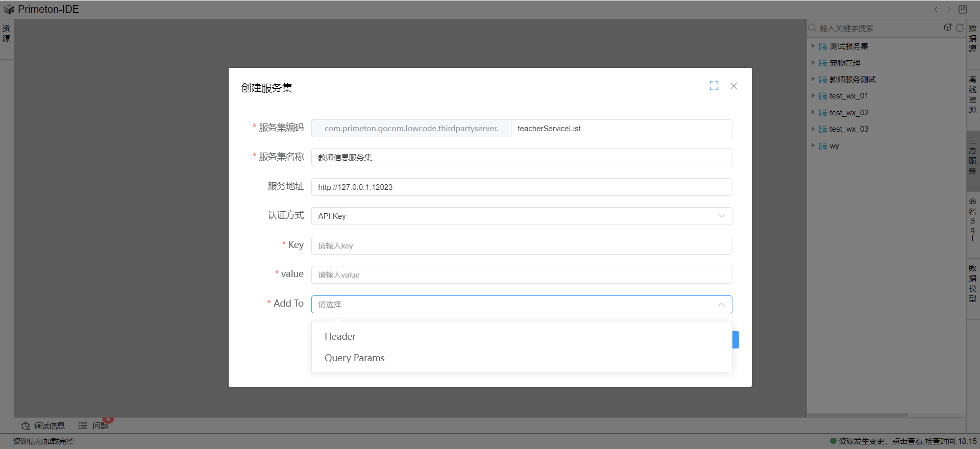
Task: Click the search magnifier icon in the right panel
Action: coord(812,28)
